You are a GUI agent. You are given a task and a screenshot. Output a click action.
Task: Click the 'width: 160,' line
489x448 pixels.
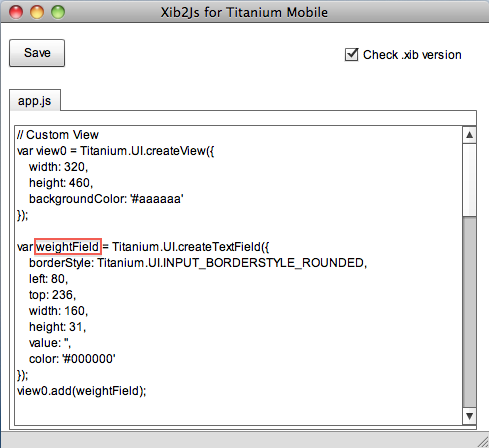tap(58, 311)
